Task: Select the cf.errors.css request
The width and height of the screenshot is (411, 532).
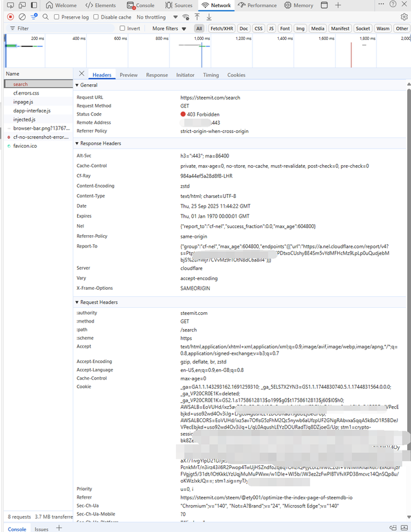Action: (x=39, y=93)
